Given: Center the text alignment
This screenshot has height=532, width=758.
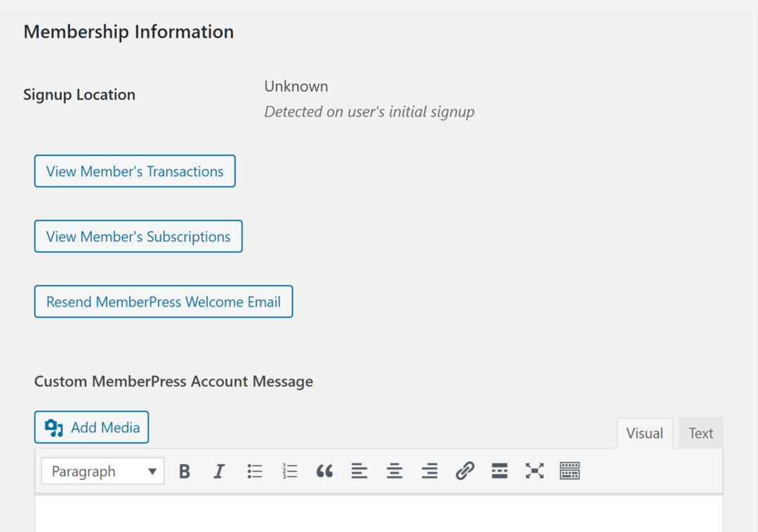Looking at the screenshot, I should 394,471.
